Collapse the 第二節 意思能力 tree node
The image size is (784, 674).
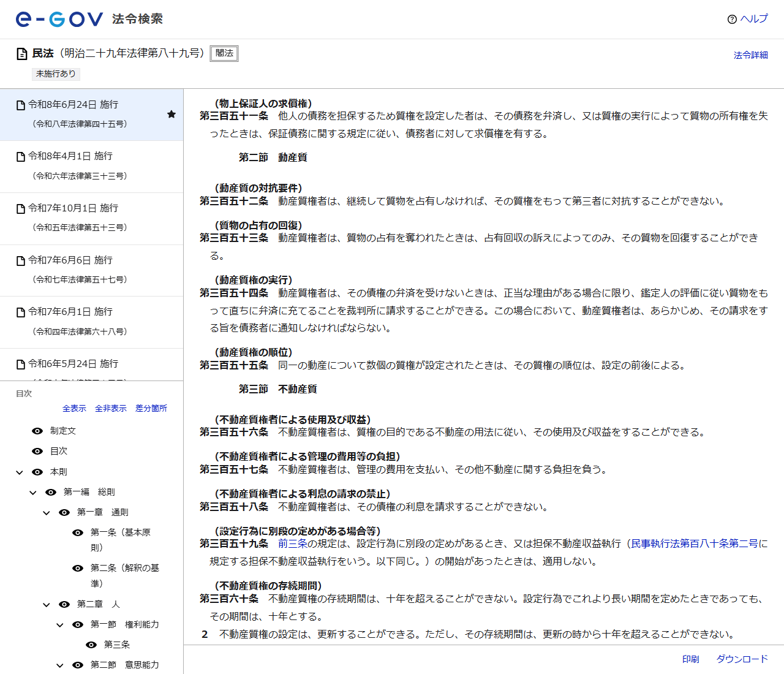[60, 665]
